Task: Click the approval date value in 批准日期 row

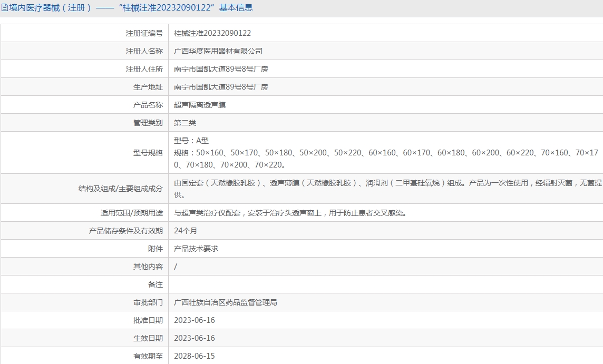Action: tap(194, 320)
